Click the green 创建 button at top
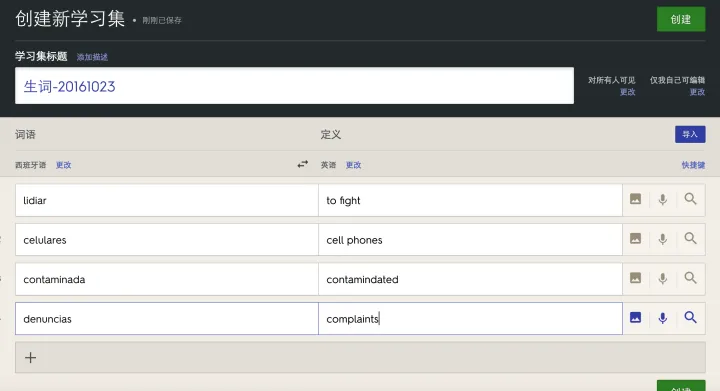The height and width of the screenshot is (391, 720). pyautogui.click(x=681, y=19)
